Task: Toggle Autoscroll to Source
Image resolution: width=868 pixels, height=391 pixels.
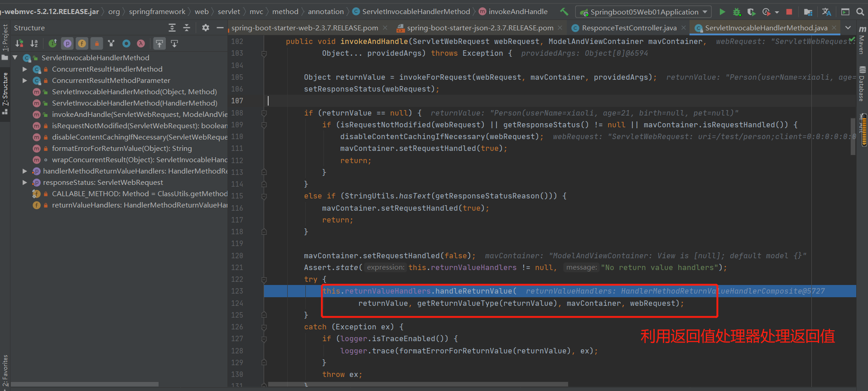Action: (x=159, y=43)
